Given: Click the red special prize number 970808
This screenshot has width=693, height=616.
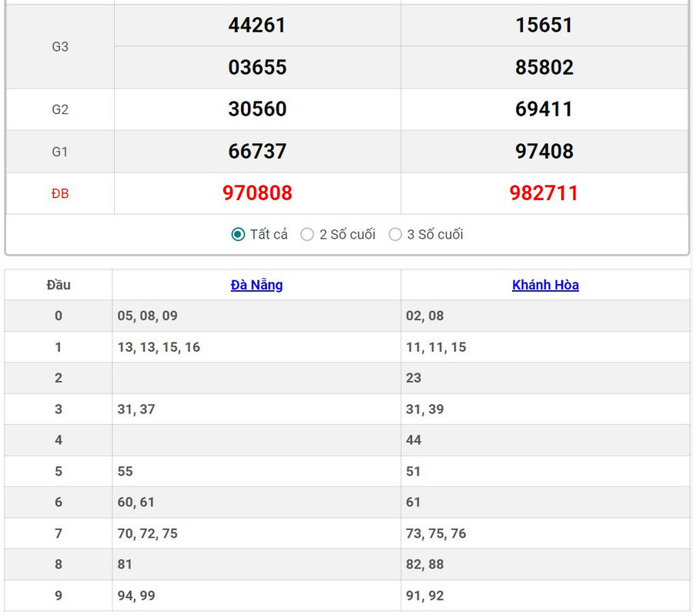Looking at the screenshot, I should point(257,192).
